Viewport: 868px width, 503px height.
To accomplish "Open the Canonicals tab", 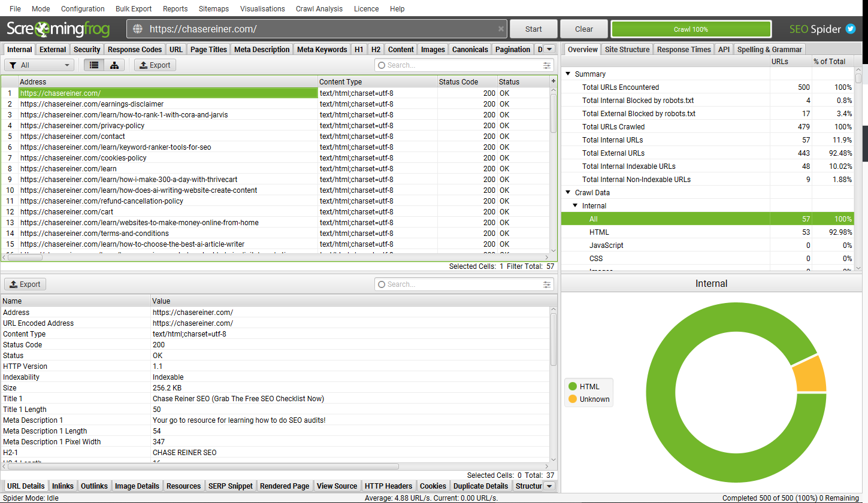I will (470, 49).
